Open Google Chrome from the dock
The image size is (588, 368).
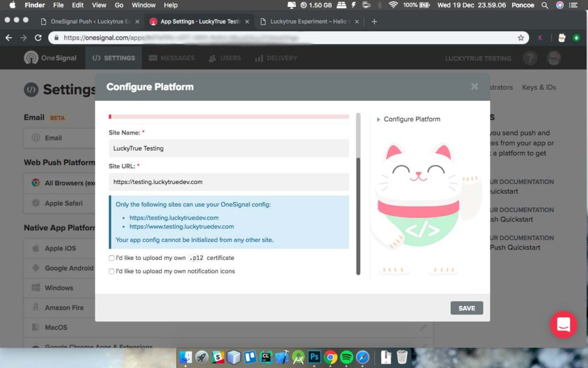coord(330,357)
